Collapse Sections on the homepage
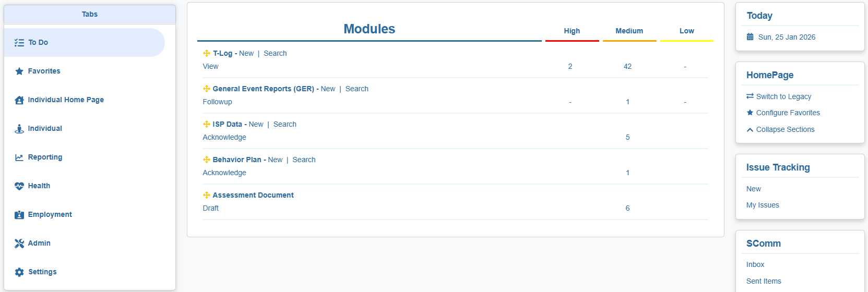868x292 pixels. [x=785, y=129]
